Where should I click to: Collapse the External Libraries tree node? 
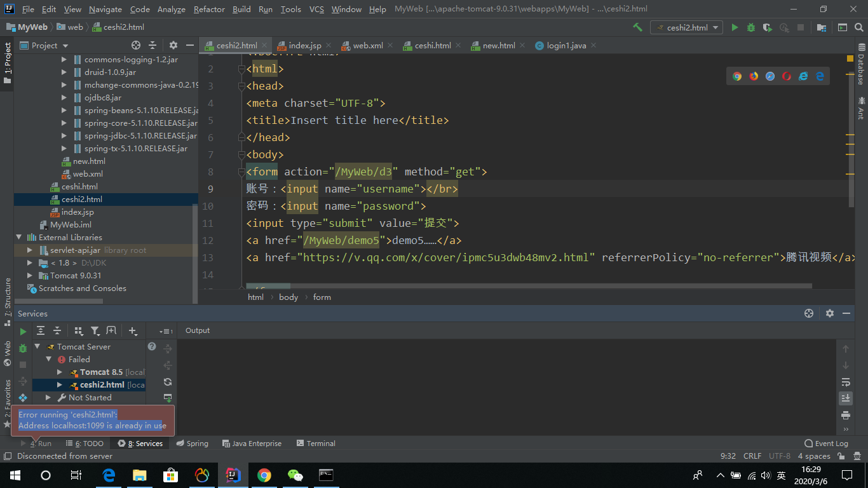click(x=19, y=238)
